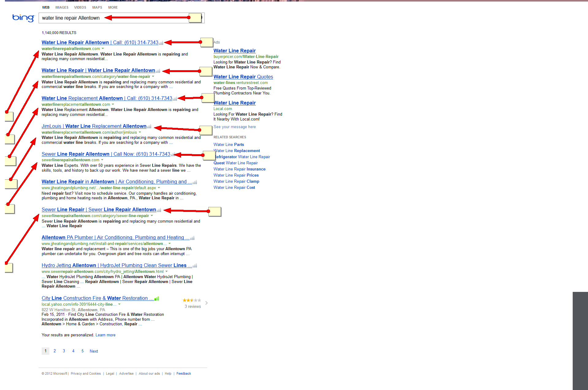Go to results page 5
Viewport: 588px width, 390px height.
pyautogui.click(x=82, y=351)
